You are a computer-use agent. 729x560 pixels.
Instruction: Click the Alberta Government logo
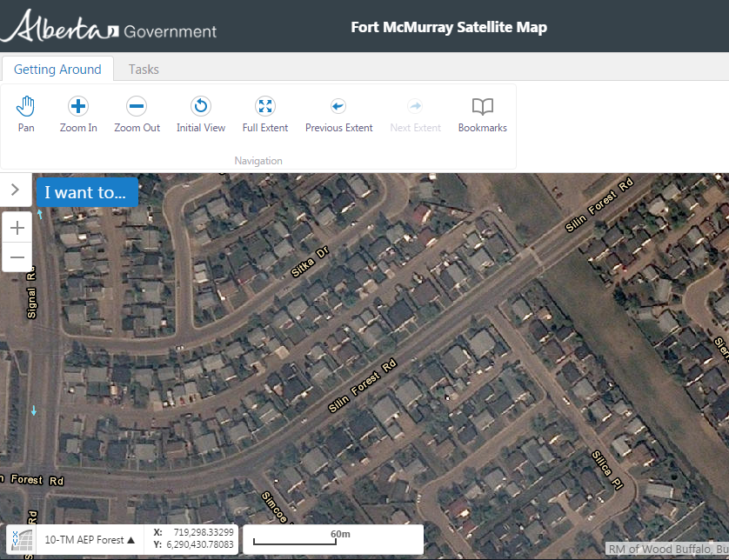point(109,27)
